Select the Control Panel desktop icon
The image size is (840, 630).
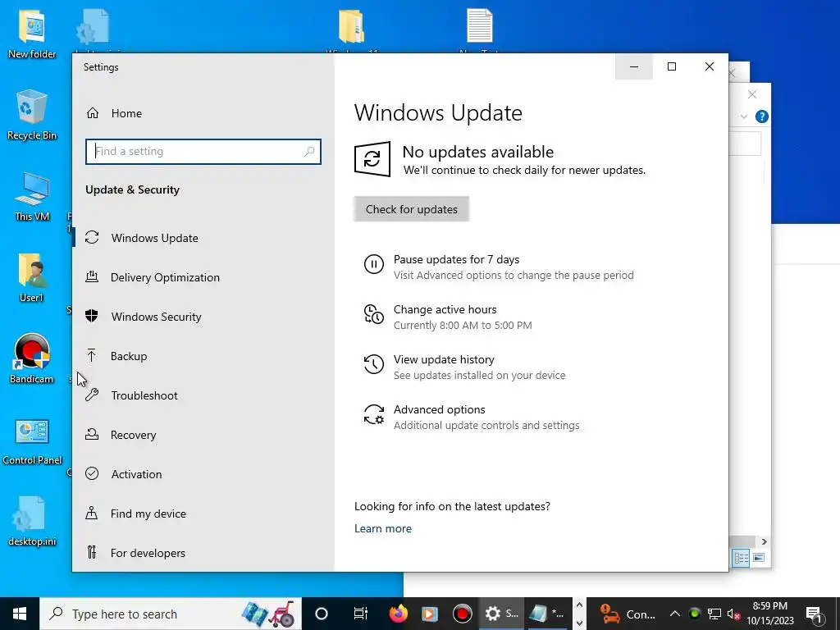(32, 442)
